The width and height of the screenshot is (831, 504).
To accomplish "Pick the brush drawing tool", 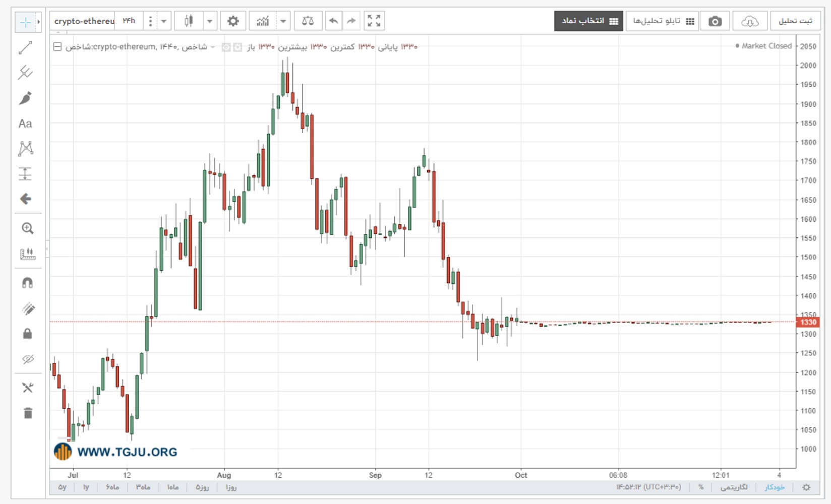I will [25, 98].
